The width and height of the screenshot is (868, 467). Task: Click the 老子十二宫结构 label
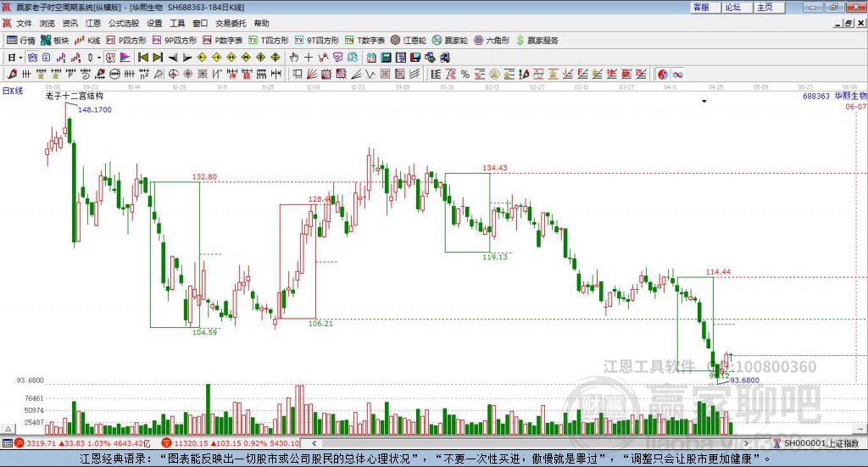(75, 96)
